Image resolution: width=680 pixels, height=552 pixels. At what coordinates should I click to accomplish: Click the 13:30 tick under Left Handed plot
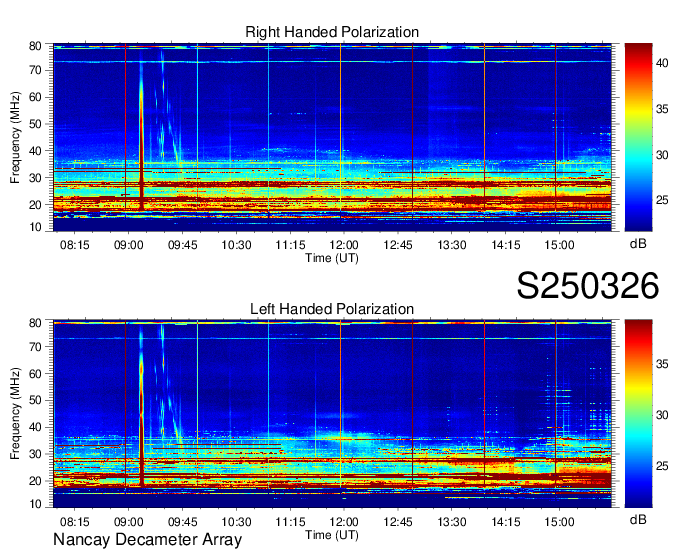(451, 522)
